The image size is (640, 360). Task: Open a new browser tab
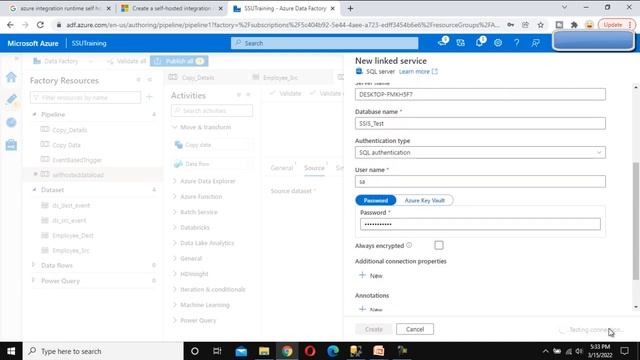click(350, 8)
